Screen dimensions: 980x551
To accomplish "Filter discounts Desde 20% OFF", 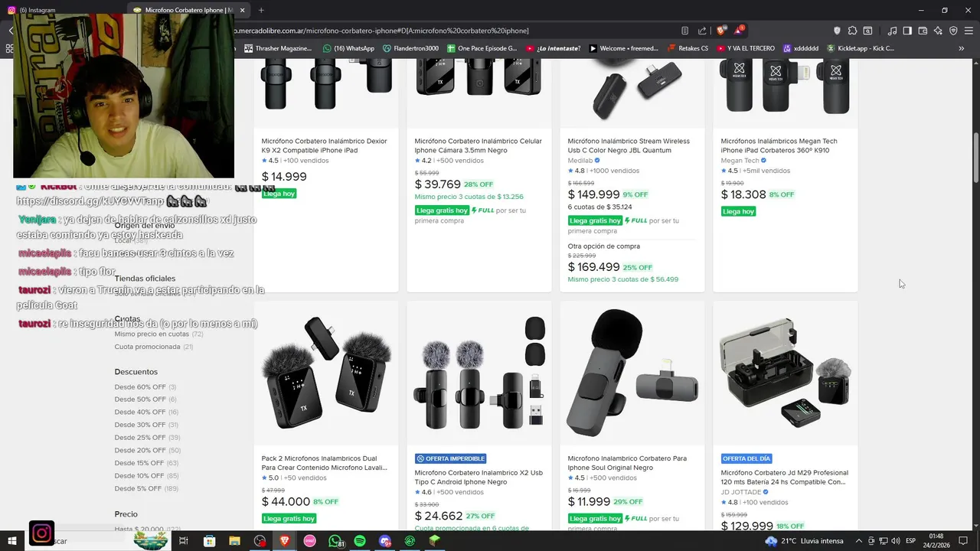I will click(148, 450).
